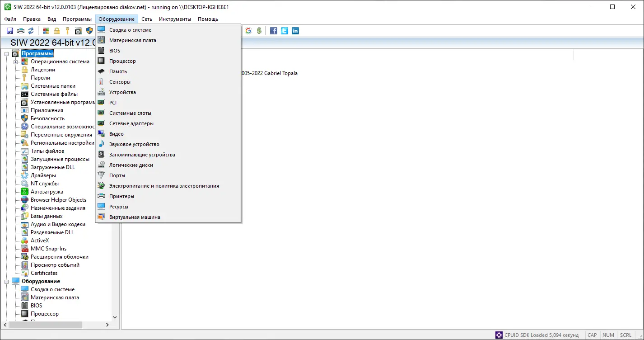Screen dimensions: 644x340
Task: Click the screen icon beside Ресурсы
Action: [x=101, y=207]
